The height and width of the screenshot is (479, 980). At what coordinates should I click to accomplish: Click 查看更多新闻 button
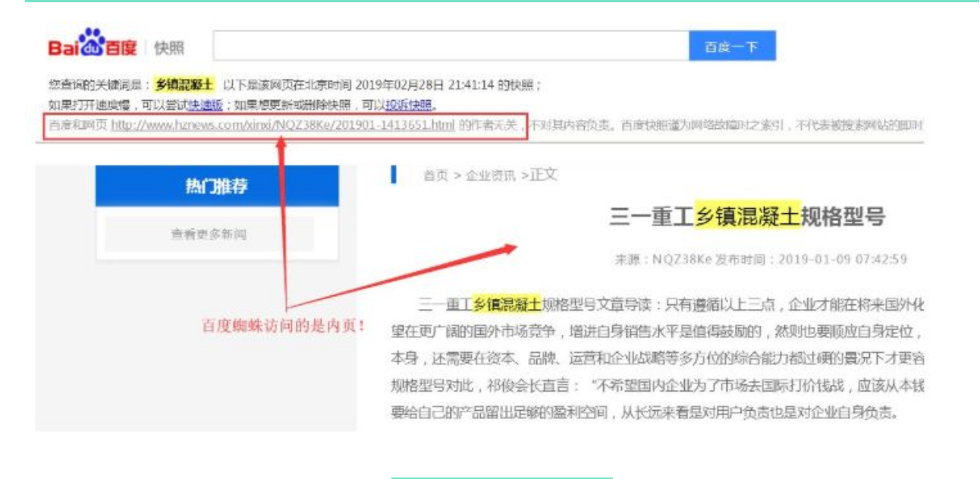[x=209, y=235]
